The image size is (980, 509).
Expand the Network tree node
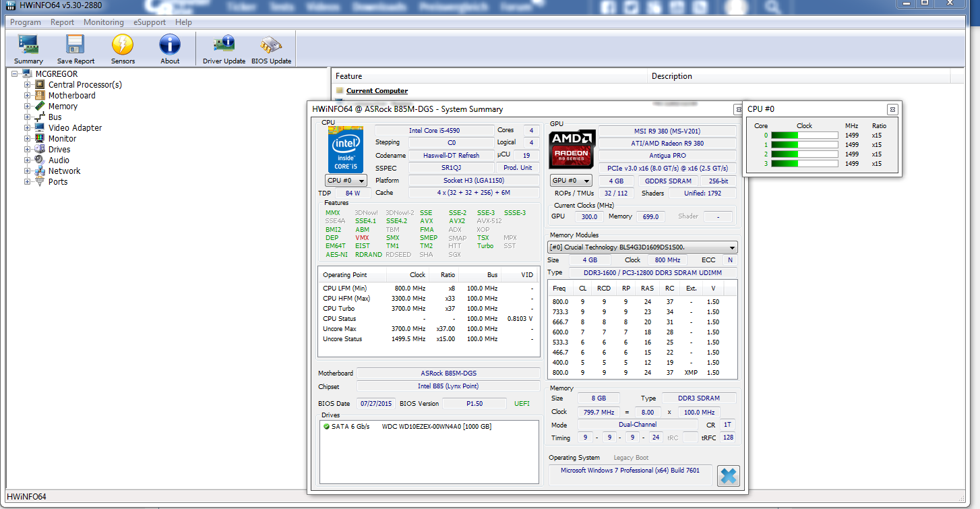28,171
